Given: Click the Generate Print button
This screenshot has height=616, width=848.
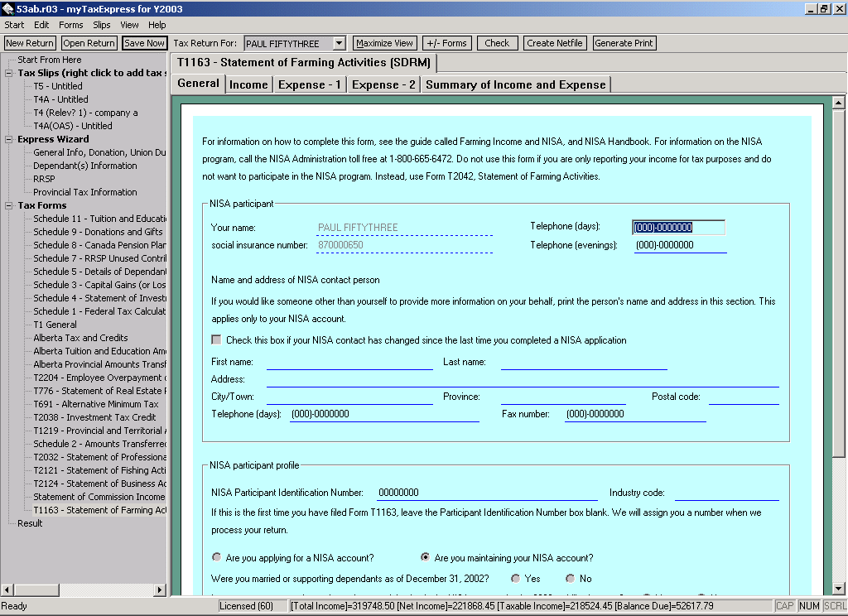Looking at the screenshot, I should 624,43.
